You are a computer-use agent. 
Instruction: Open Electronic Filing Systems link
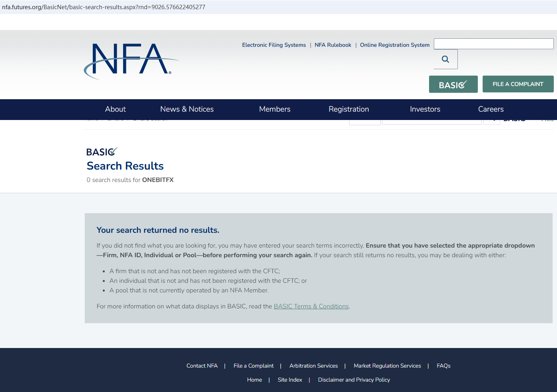click(x=274, y=45)
